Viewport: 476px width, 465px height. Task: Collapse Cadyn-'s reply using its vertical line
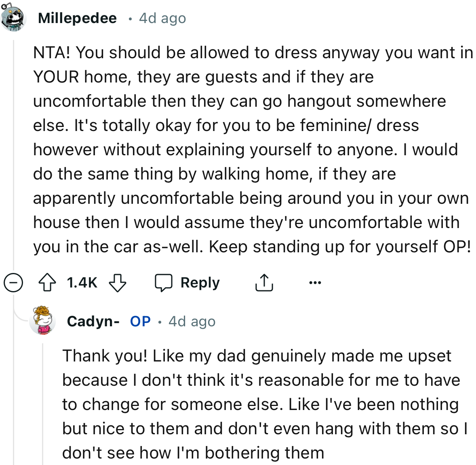(x=43, y=404)
